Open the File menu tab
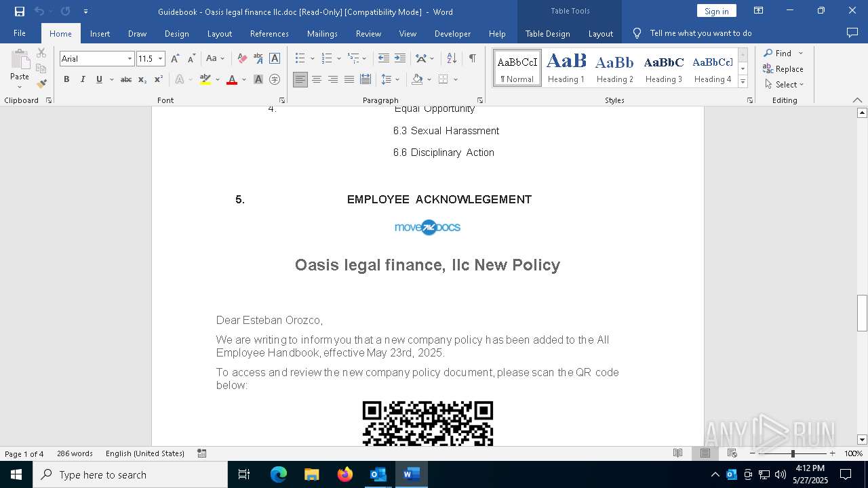The height and width of the screenshot is (488, 868). [x=20, y=33]
